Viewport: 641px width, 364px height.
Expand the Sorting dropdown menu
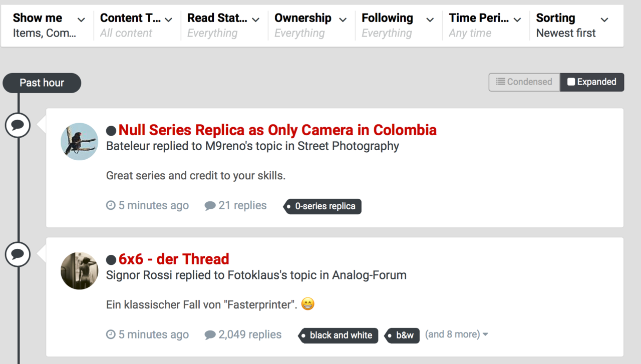point(572,26)
